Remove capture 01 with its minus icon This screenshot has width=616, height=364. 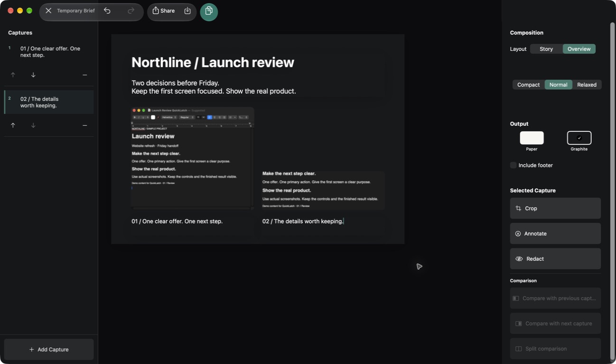pos(84,75)
